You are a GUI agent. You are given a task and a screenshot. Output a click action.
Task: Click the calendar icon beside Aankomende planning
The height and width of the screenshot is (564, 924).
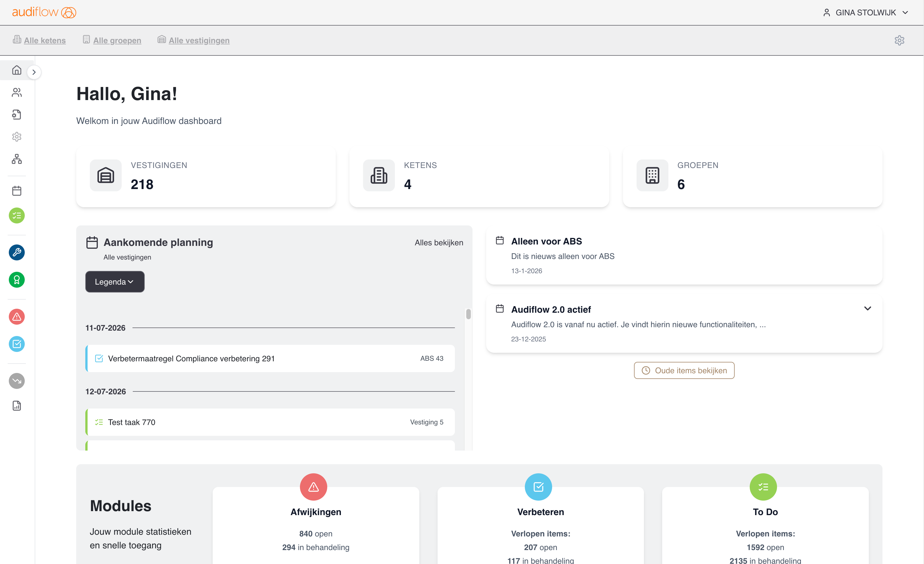point(92,242)
